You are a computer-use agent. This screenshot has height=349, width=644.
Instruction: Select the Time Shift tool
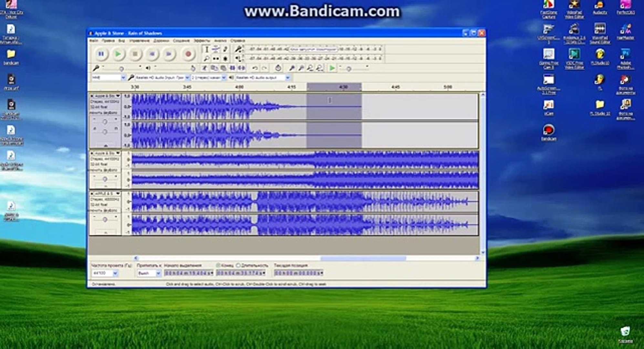[216, 58]
